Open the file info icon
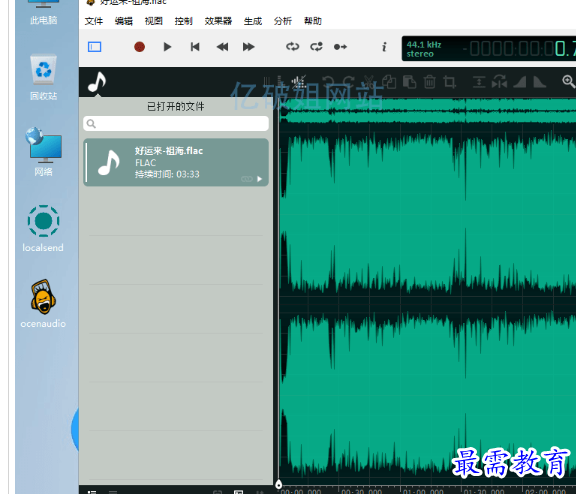Screen dimensions: 576x494 [x=384, y=47]
